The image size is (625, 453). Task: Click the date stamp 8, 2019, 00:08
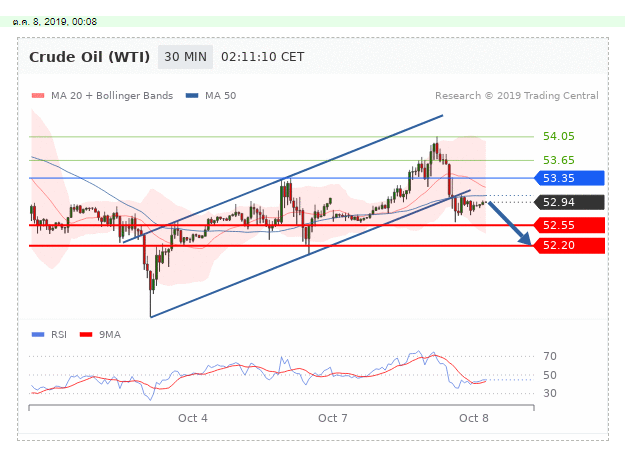[x=65, y=22]
